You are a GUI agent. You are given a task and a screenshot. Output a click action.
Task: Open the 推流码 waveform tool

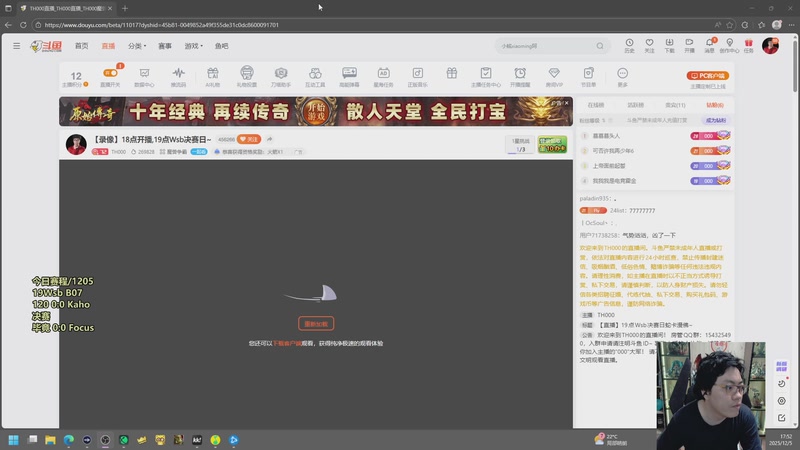click(x=179, y=78)
